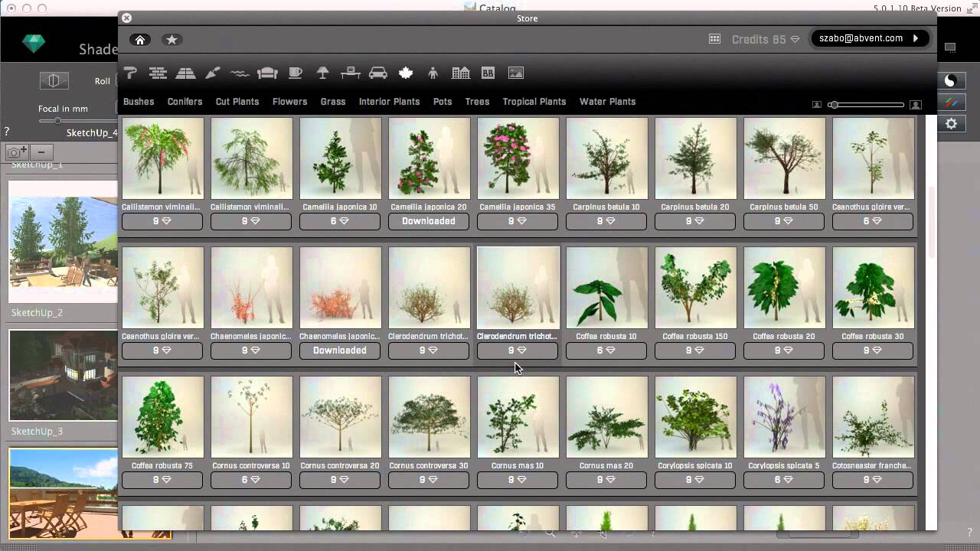Select the Coffea robusta 30 thumbnail
This screenshot has height=551, width=980.
pyautogui.click(x=873, y=288)
